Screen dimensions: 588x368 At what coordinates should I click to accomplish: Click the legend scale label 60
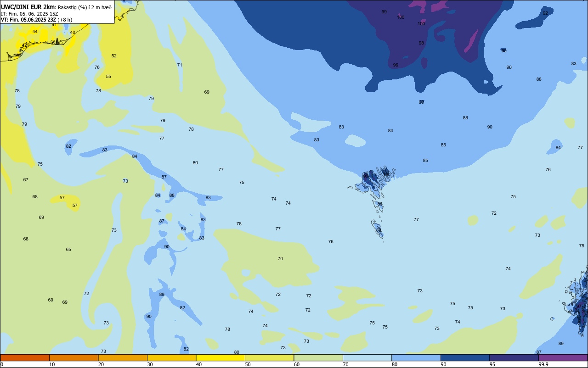(297, 364)
